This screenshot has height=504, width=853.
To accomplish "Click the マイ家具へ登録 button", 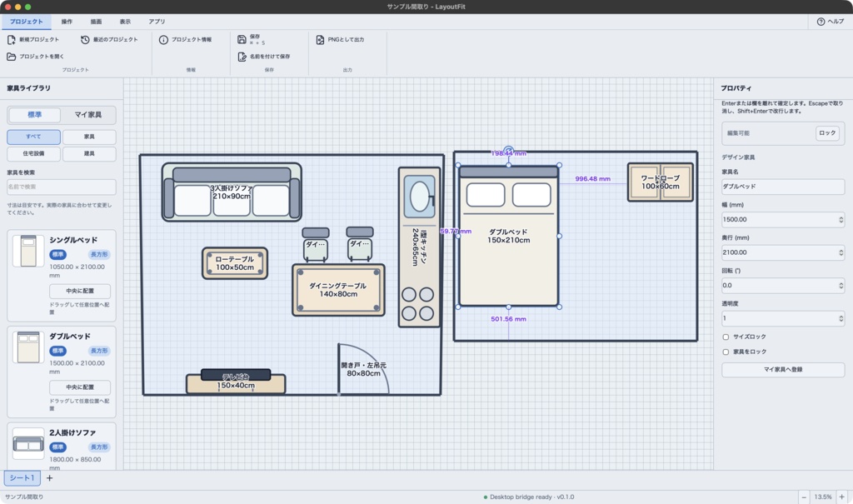I will 783,370.
